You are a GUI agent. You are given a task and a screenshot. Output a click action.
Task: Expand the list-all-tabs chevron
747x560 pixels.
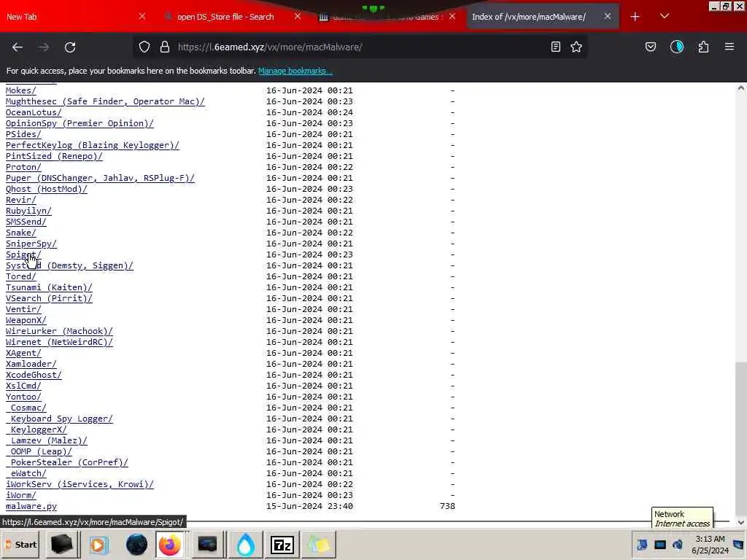665,17
